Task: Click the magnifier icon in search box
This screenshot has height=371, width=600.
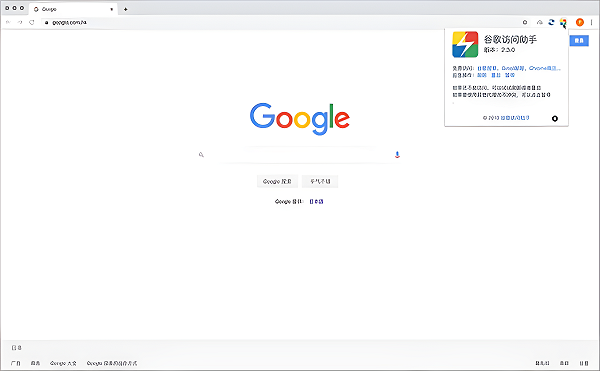Action: [201, 155]
